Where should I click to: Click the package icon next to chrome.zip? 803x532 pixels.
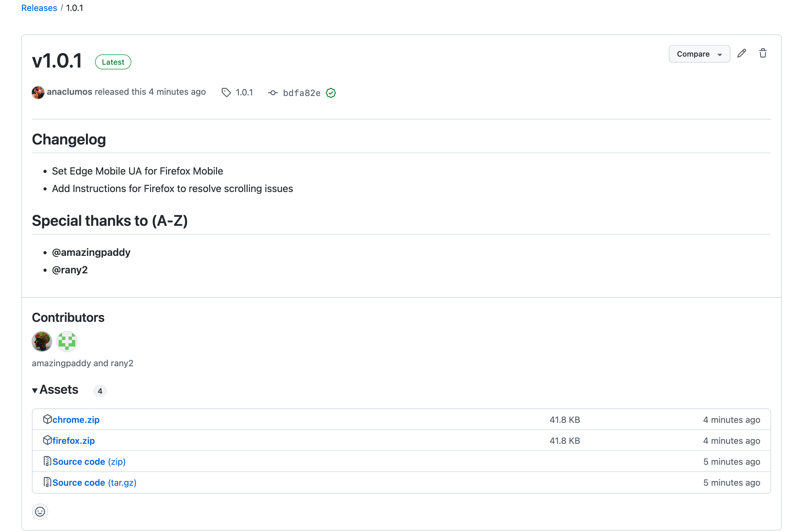(x=47, y=419)
